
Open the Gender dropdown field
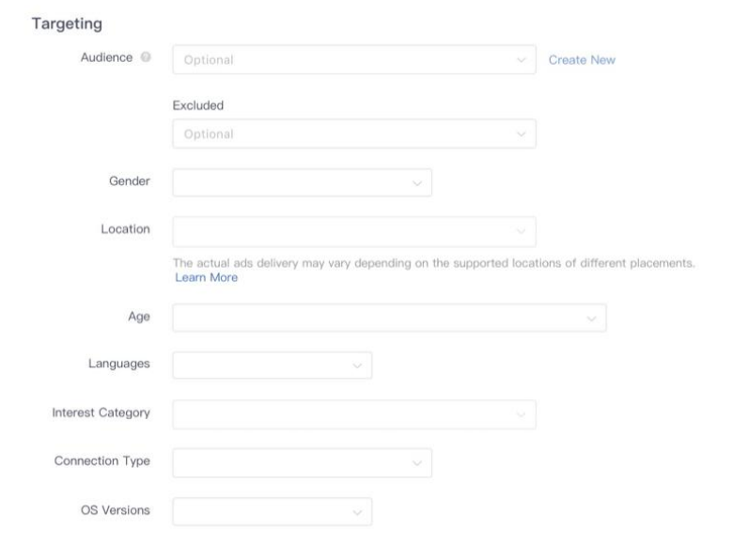291,182
